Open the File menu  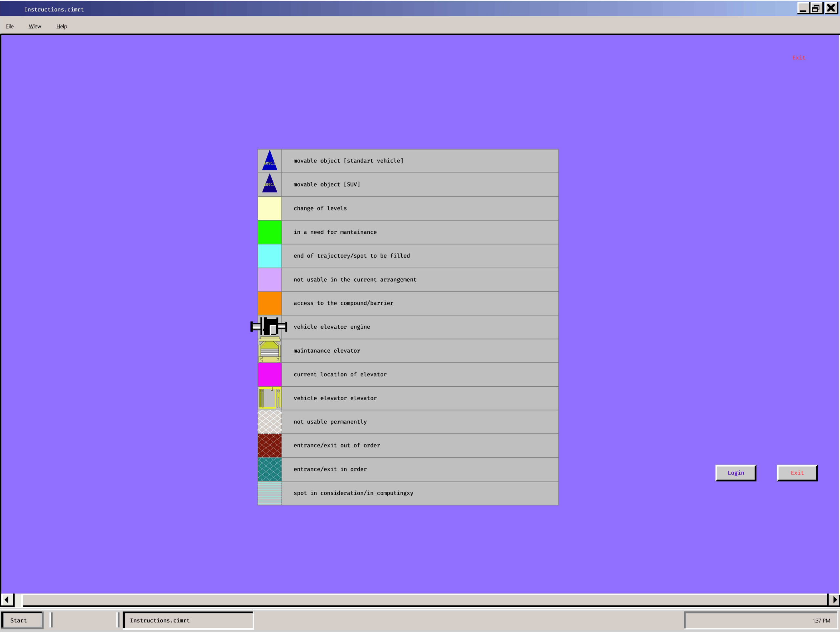10,26
